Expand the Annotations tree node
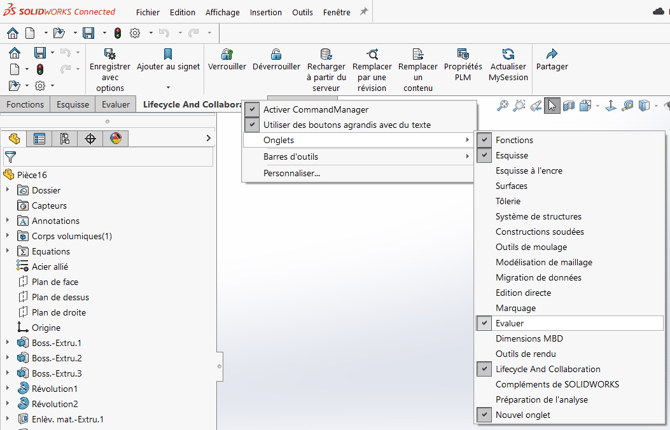This screenshot has width=670, height=430. coord(7,220)
